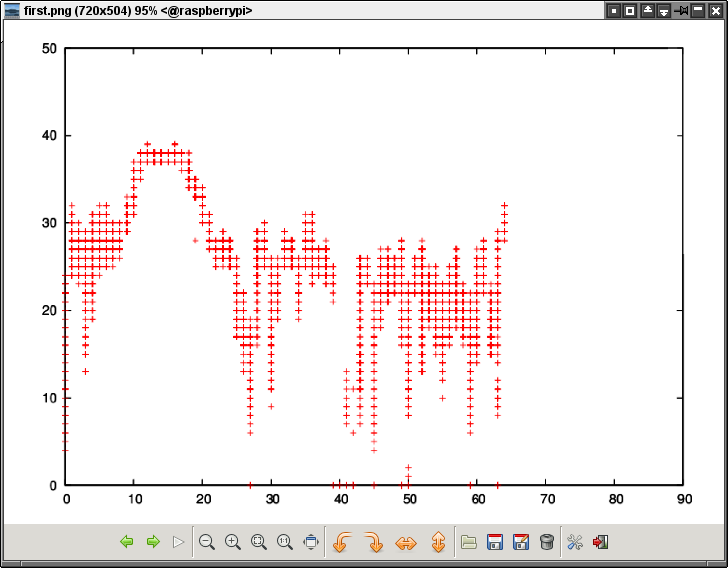Zoom out of the image
This screenshot has width=728, height=568.
(x=207, y=542)
